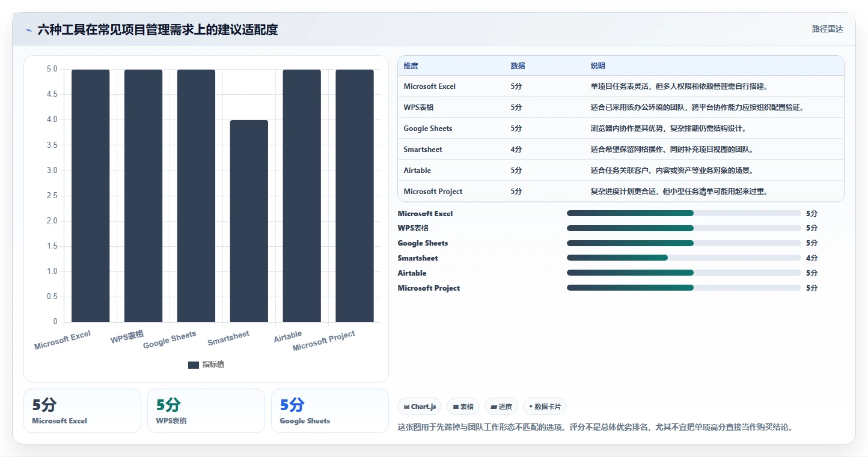Viewport: 868px width, 457px height.
Task: Click the Microsoft Project progress bar
Action: click(x=684, y=288)
